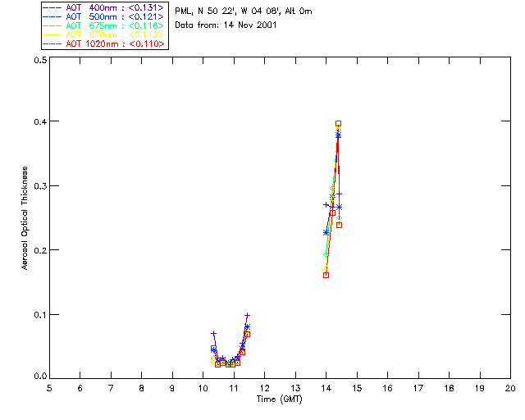Click the 0.0 tick label on y-axis
Screen dimensions: 525x420
click(38, 377)
